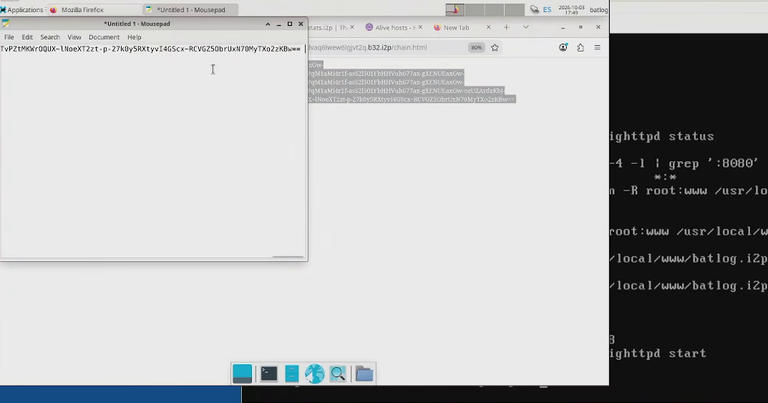Reset the 80% zoom level indicator

(476, 47)
